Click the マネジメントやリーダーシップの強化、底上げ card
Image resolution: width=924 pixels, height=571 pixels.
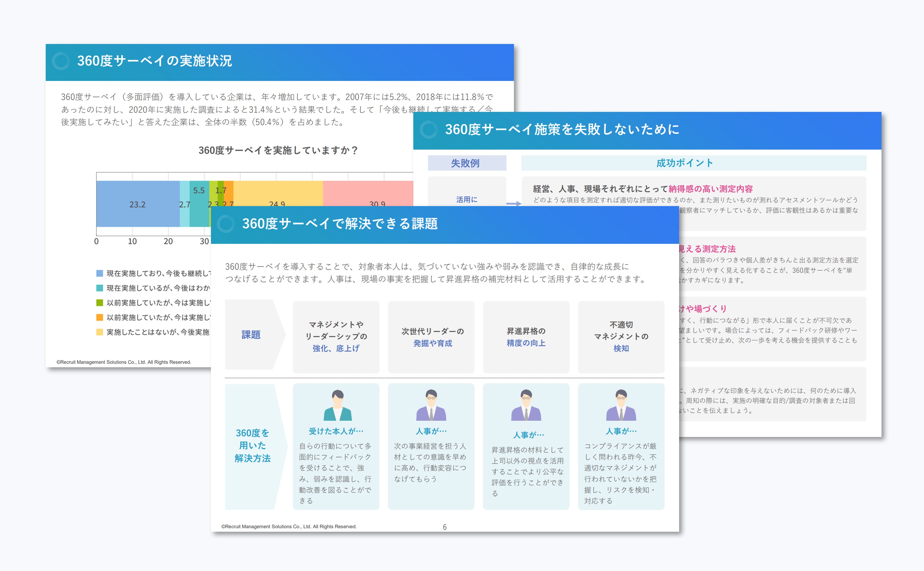[336, 337]
